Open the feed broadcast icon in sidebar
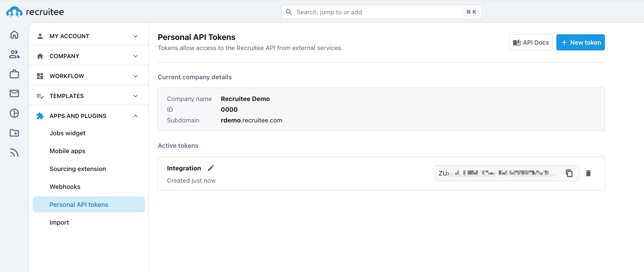 click(x=14, y=153)
